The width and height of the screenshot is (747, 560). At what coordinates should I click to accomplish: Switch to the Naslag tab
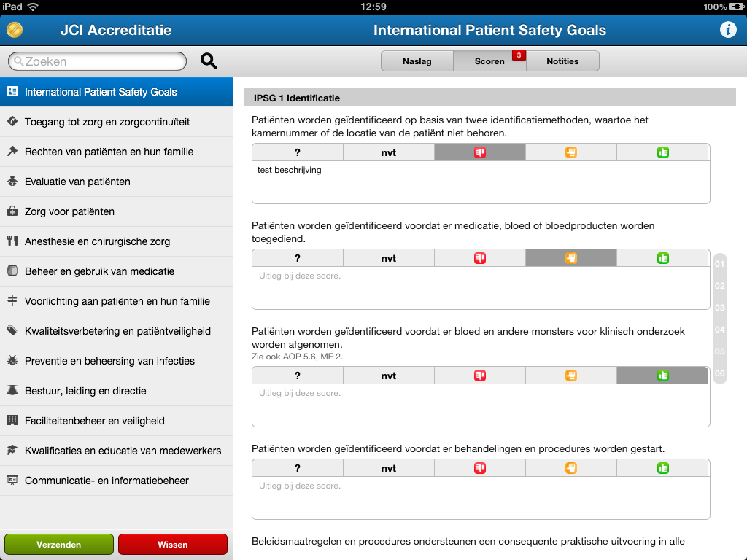point(417,61)
